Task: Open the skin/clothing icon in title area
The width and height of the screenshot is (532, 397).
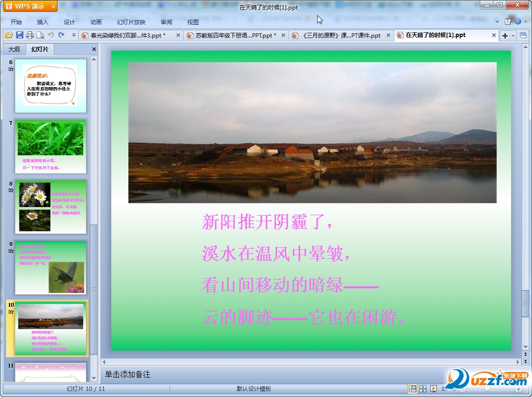Action: pyautogui.click(x=508, y=22)
